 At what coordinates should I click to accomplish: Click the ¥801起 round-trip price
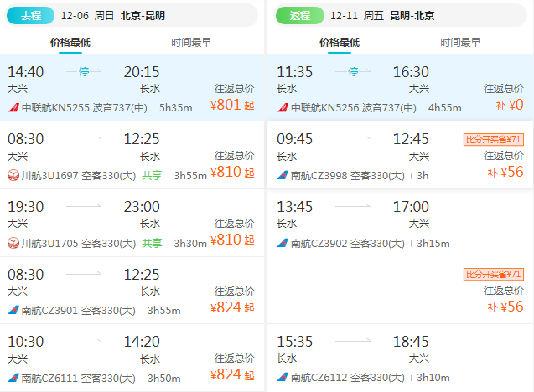[x=232, y=105]
